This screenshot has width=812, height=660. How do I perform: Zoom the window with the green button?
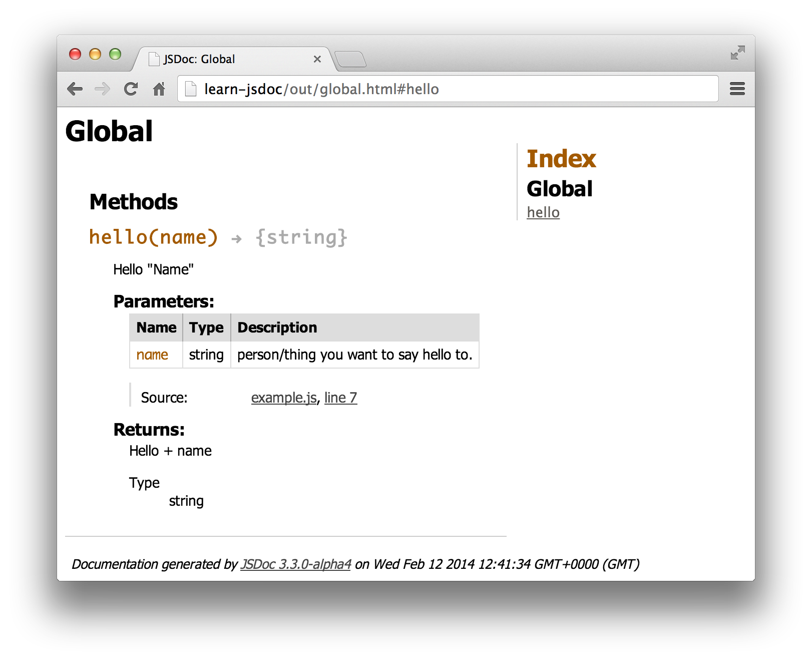coord(116,55)
